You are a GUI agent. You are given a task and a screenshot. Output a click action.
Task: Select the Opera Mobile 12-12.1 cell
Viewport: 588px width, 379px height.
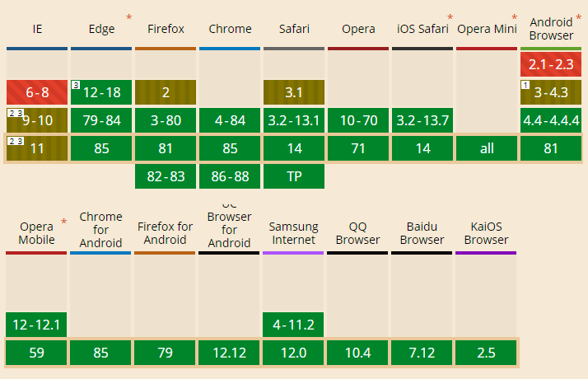point(36,325)
